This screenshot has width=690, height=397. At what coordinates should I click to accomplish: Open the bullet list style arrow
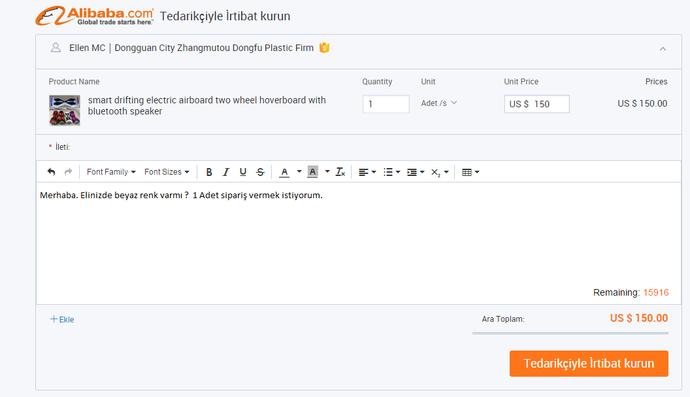(x=398, y=172)
